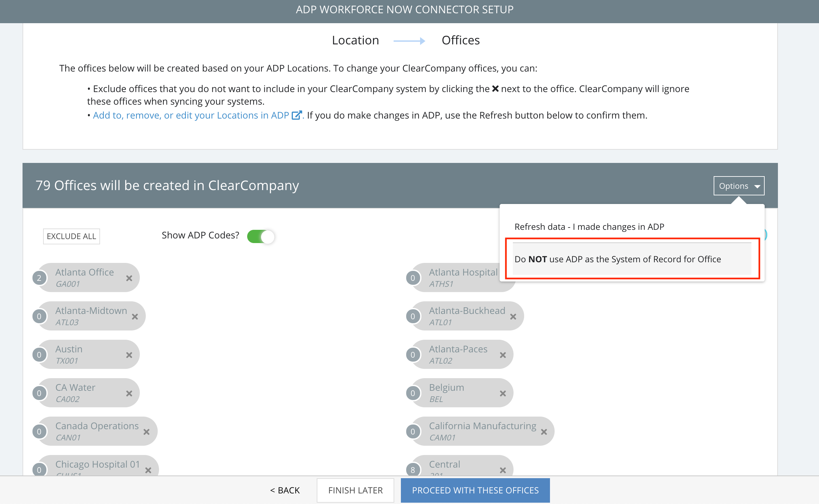
Task: Click the external link icon after Locations in ADP
Action: [x=297, y=115]
